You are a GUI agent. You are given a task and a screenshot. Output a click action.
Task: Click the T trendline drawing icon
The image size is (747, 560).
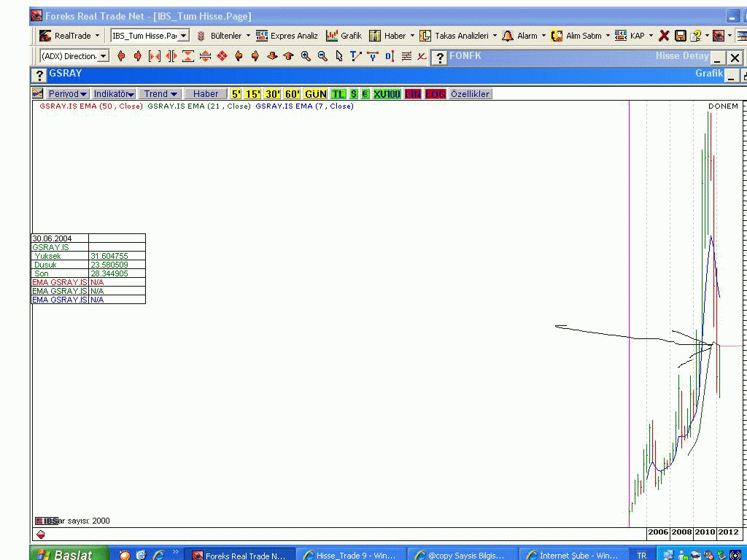click(x=355, y=56)
